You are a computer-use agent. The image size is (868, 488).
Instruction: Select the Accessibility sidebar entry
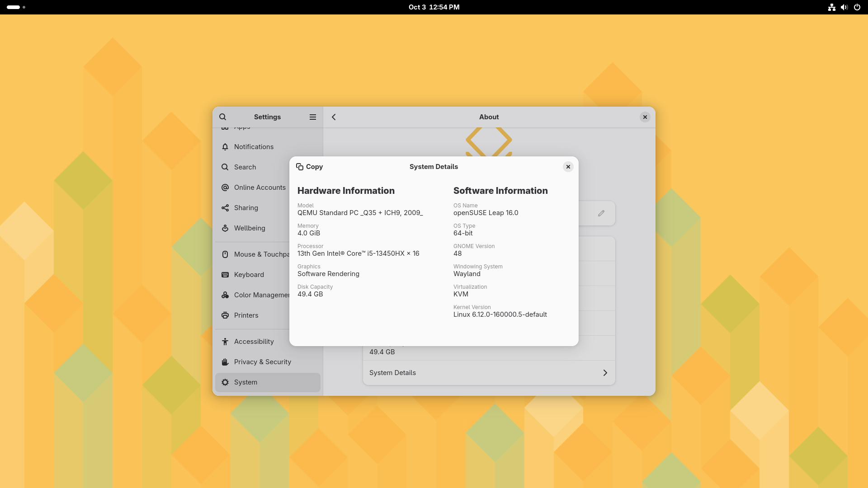(254, 342)
